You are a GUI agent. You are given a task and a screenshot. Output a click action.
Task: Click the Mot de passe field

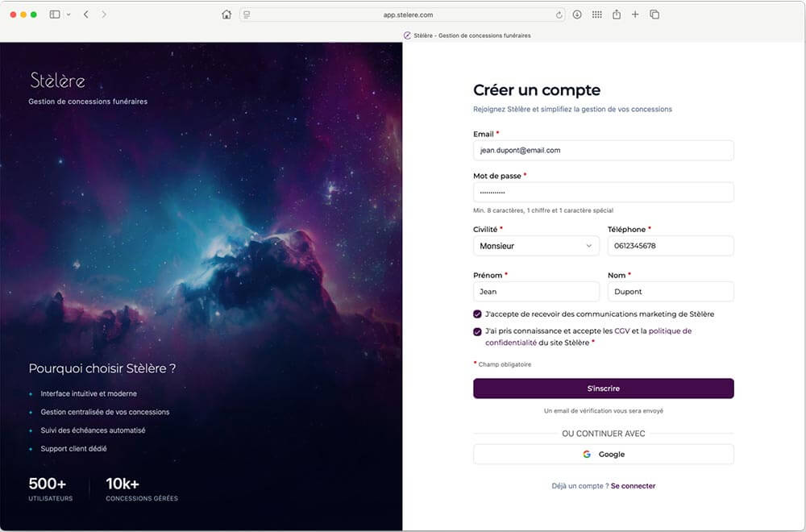point(603,192)
